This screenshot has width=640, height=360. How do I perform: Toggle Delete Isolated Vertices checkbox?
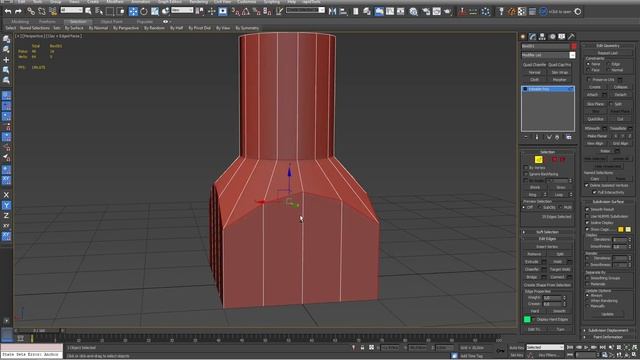pyautogui.click(x=587, y=185)
